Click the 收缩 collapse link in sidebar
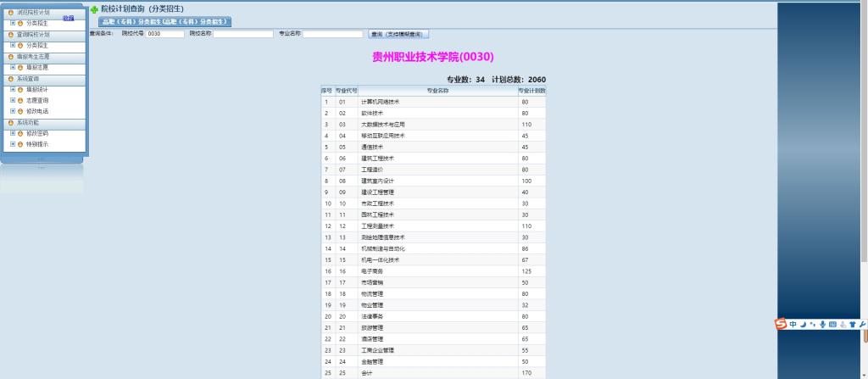Image resolution: width=868 pixels, height=379 pixels. 68,18
